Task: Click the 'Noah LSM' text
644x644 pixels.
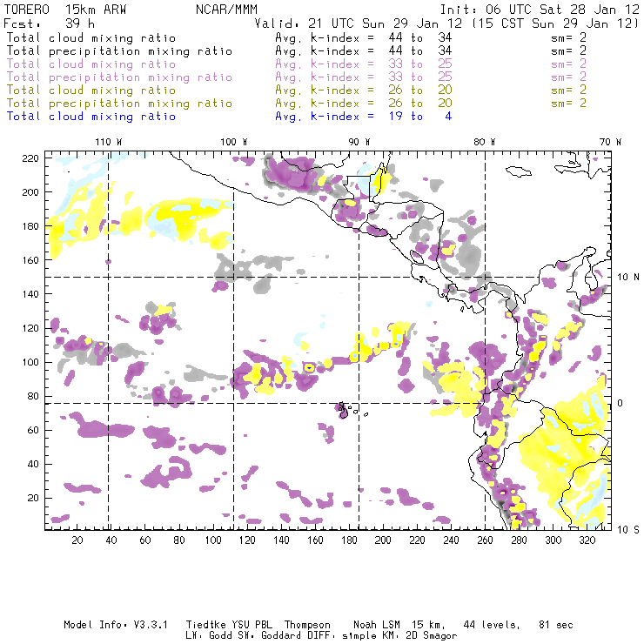Action: coord(376,625)
